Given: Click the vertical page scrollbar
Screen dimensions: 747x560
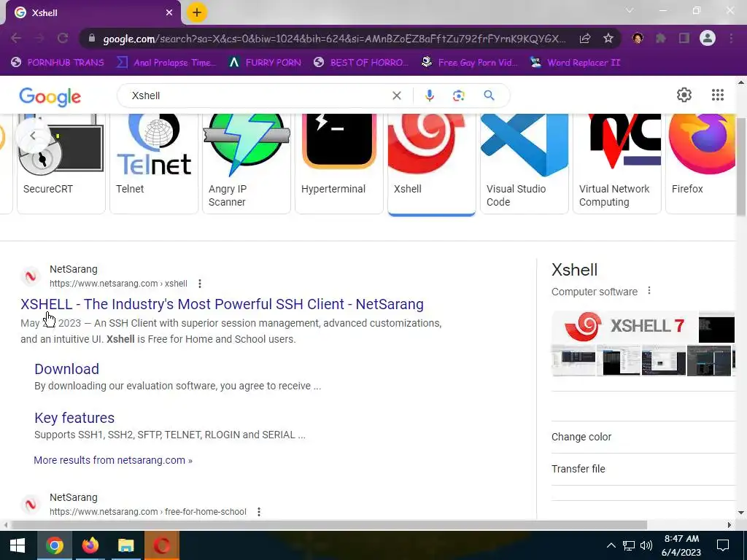Looking at the screenshot, I should (x=741, y=167).
